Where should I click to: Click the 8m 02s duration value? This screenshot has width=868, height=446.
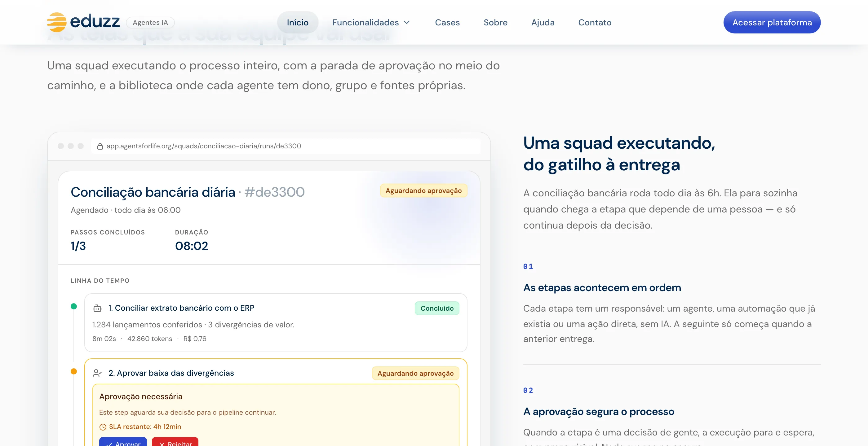point(104,339)
